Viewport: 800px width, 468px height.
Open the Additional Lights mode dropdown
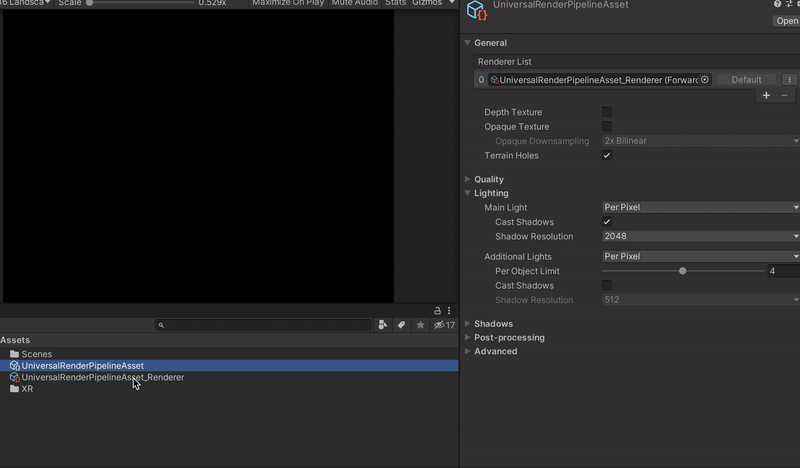701,256
